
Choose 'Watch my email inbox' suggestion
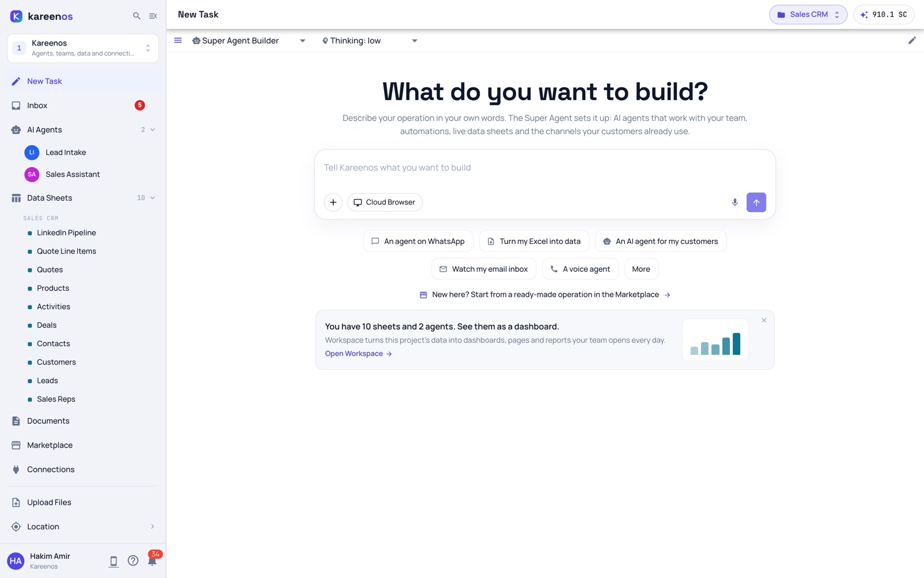point(484,269)
